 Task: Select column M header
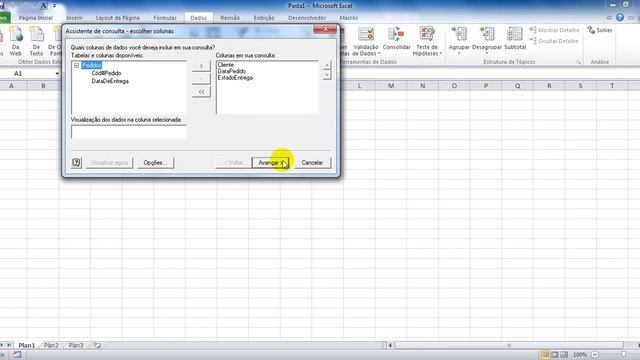391,86
